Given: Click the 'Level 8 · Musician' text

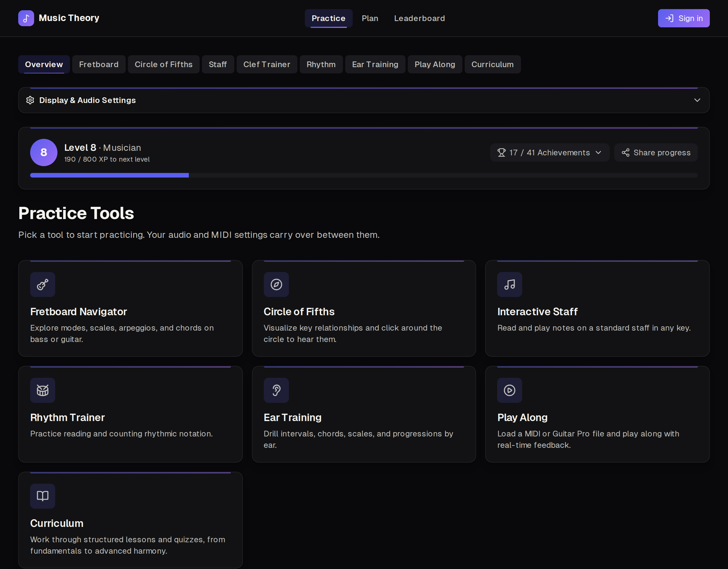Looking at the screenshot, I should [x=103, y=147].
